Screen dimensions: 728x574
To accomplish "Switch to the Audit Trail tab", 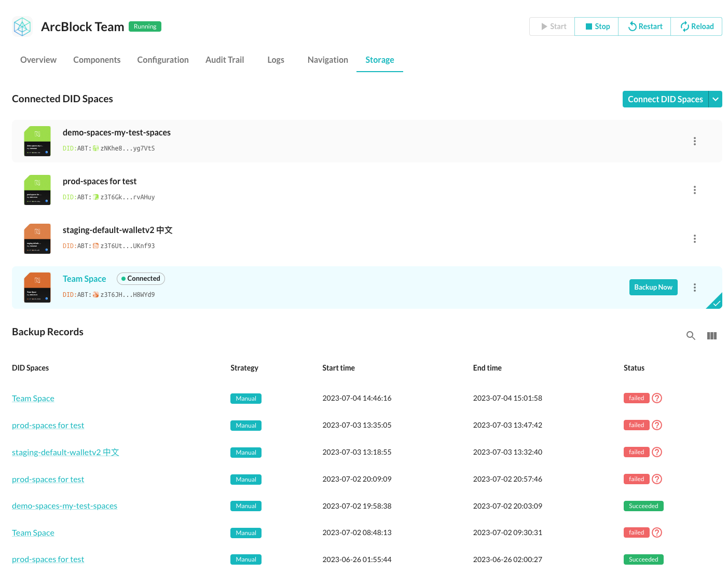I will (x=224, y=60).
